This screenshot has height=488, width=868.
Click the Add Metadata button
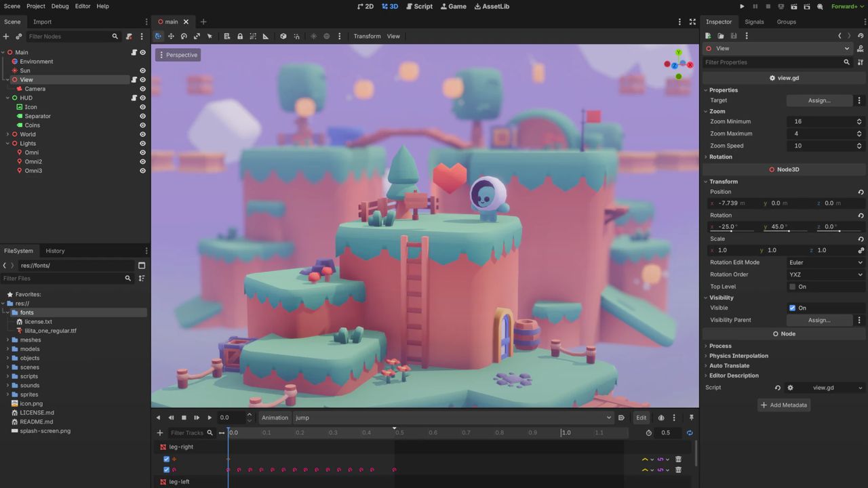785,405
